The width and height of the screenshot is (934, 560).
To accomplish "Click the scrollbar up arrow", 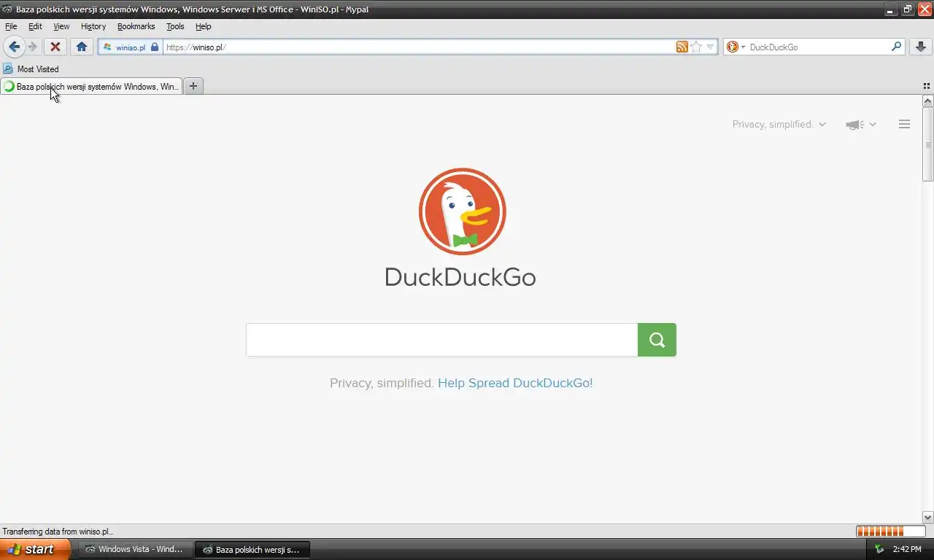I will [x=928, y=101].
